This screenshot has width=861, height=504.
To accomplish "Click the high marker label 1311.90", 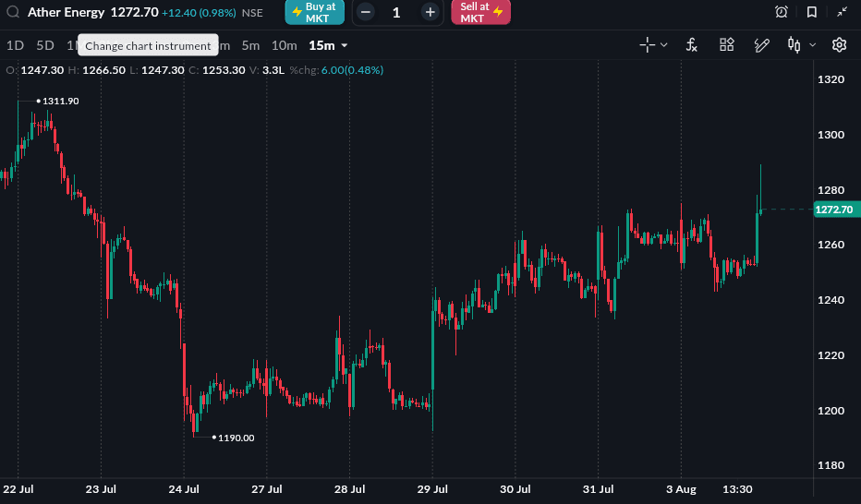I will (60, 101).
